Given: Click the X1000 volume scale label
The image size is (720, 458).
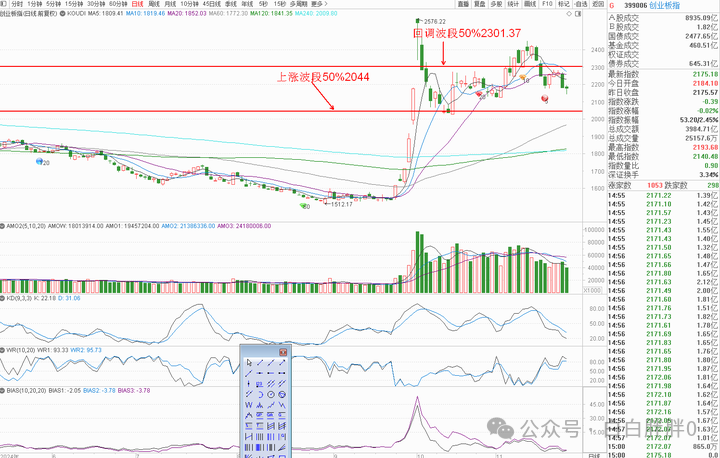Looking at the screenshot, I should click(592, 290).
